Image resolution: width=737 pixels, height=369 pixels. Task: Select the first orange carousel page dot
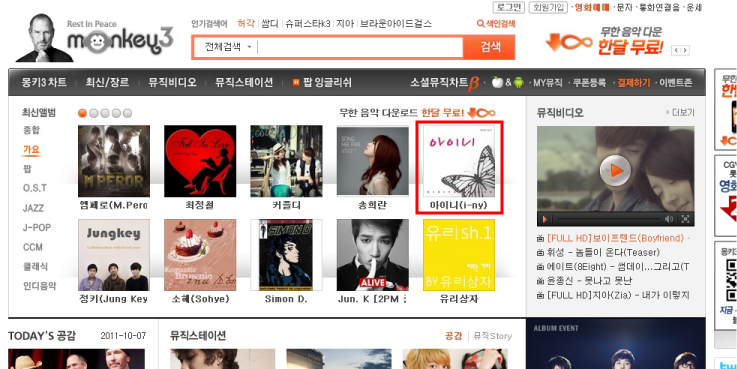[x=82, y=113]
